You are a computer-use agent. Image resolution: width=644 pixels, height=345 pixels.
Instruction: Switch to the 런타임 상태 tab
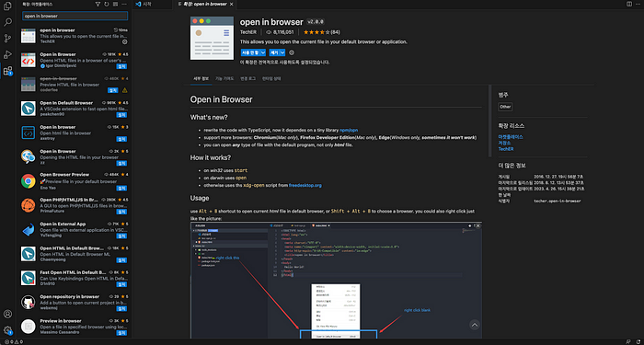271,78
